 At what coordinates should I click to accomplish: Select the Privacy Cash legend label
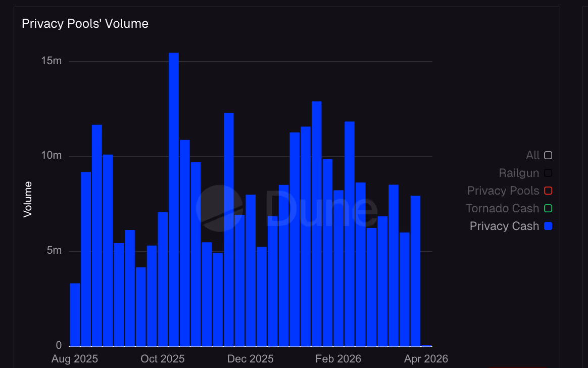click(x=504, y=226)
